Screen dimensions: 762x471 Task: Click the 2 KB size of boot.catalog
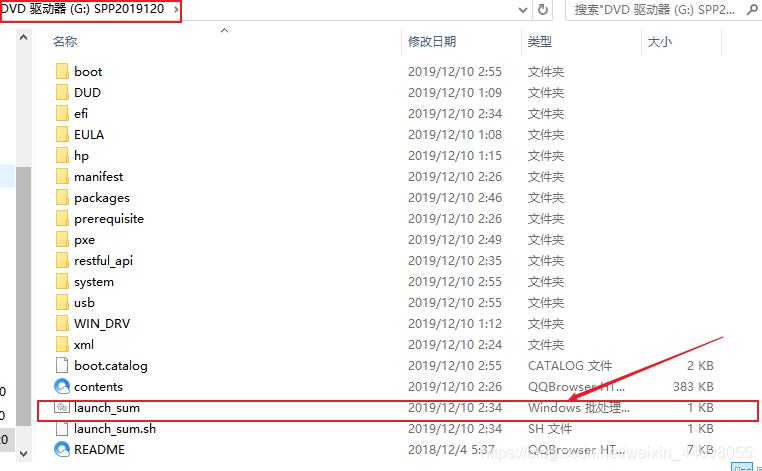click(700, 366)
